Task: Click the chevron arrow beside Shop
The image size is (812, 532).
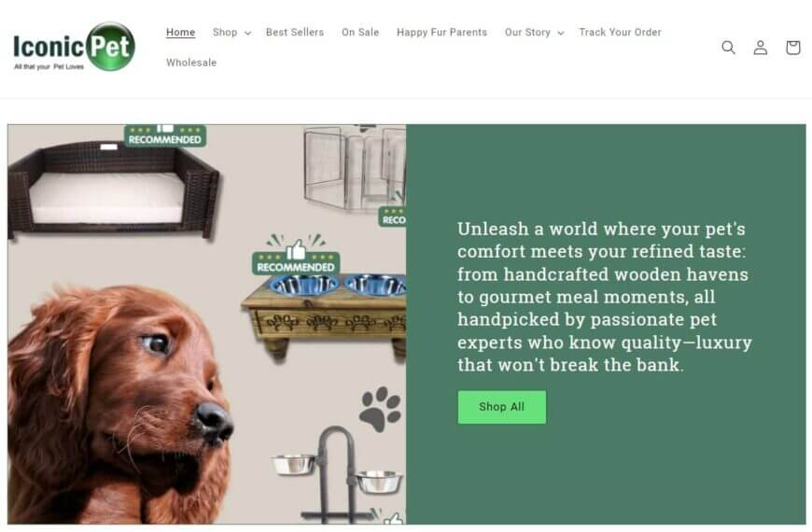Action: (247, 33)
